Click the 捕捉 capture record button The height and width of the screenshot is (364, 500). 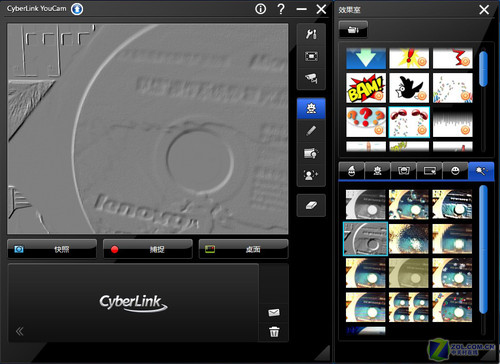pyautogui.click(x=148, y=249)
